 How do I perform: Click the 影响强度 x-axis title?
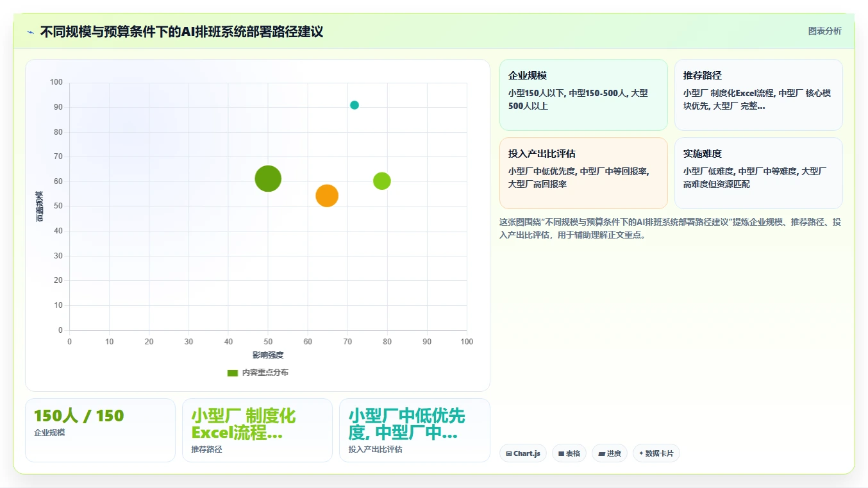click(268, 355)
